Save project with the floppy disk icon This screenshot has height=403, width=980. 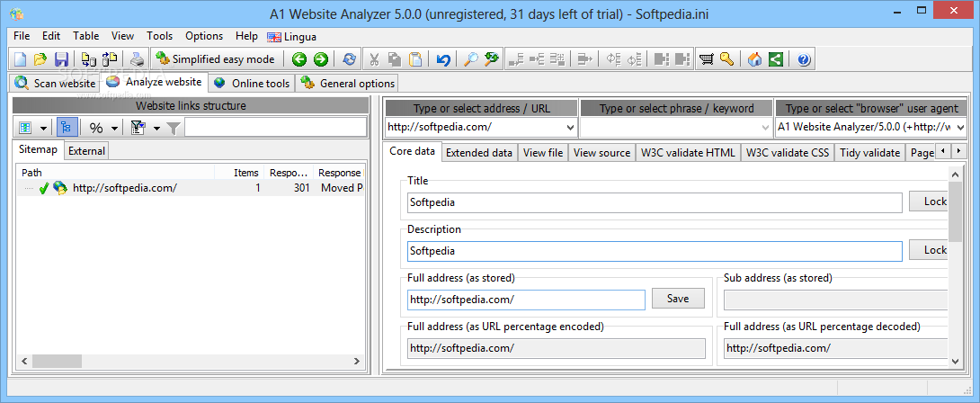click(61, 59)
